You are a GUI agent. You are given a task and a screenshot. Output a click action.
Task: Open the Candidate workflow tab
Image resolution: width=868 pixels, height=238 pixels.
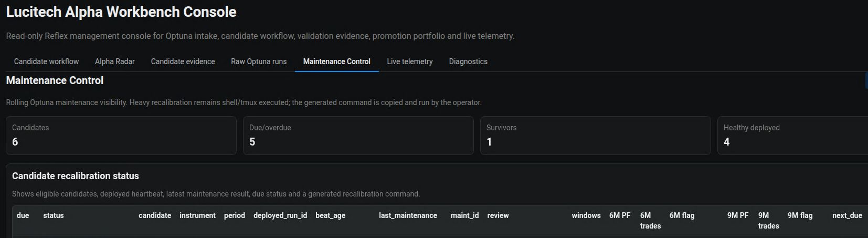coord(46,61)
